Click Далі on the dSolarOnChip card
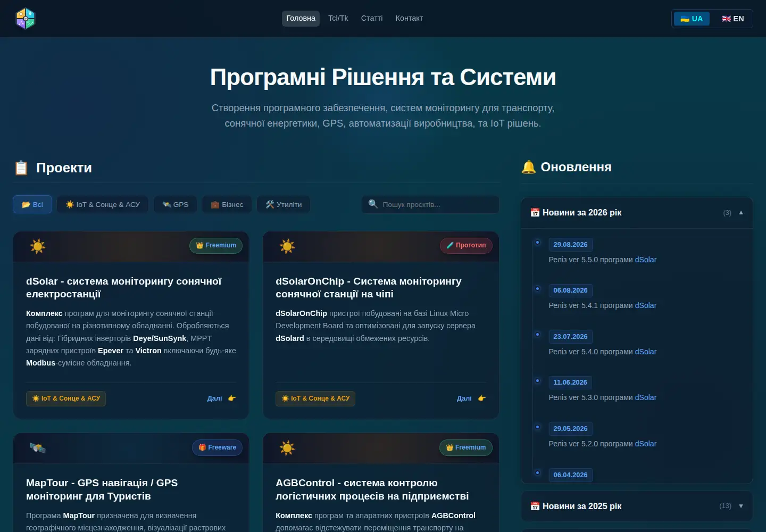This screenshot has height=532, width=766. tap(464, 398)
